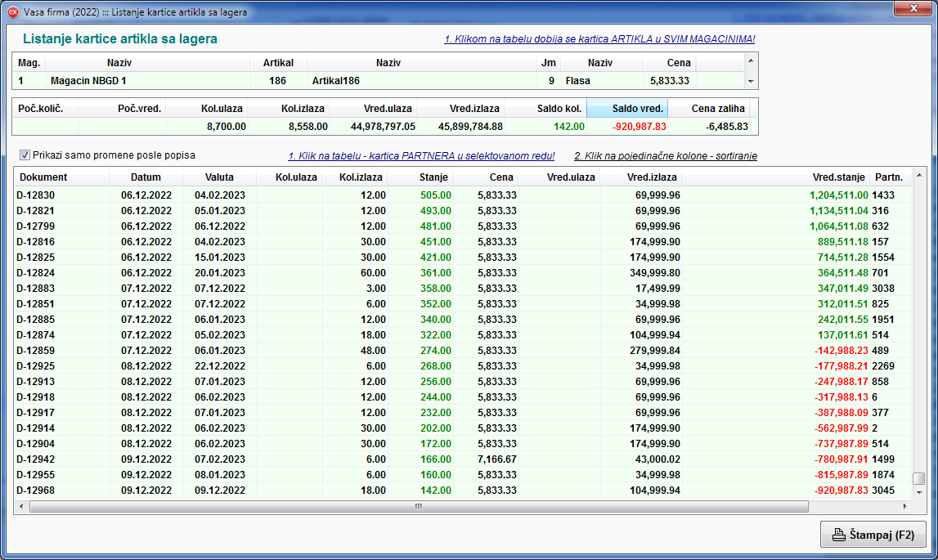Image resolution: width=938 pixels, height=560 pixels.
Task: Click right arrow of horizontal scrollbar
Action: 904,506
